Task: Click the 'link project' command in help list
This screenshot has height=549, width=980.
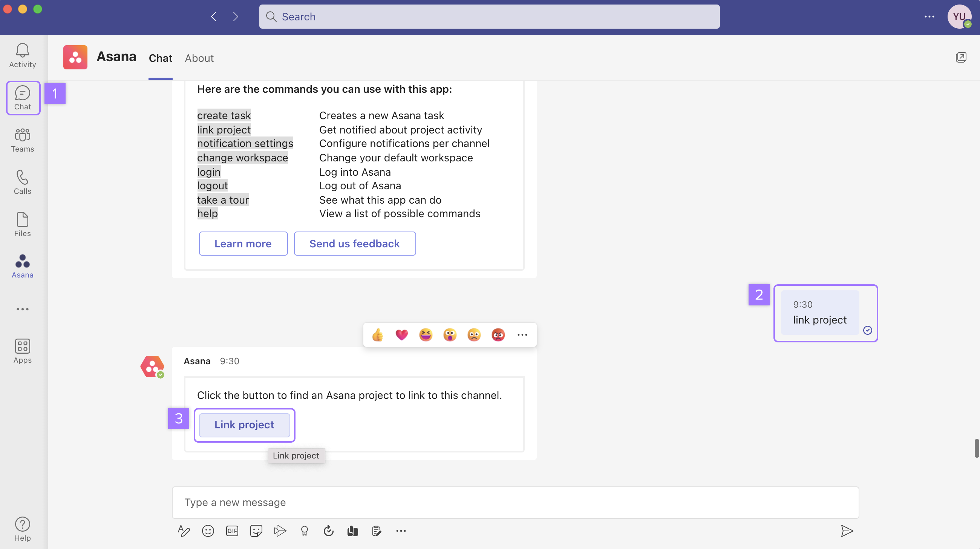Action: 224,130
